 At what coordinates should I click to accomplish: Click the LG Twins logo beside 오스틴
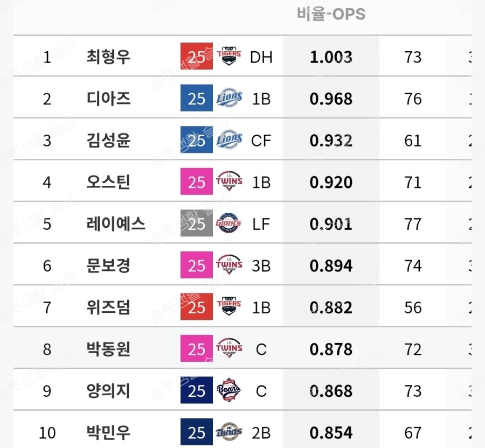pyautogui.click(x=229, y=181)
